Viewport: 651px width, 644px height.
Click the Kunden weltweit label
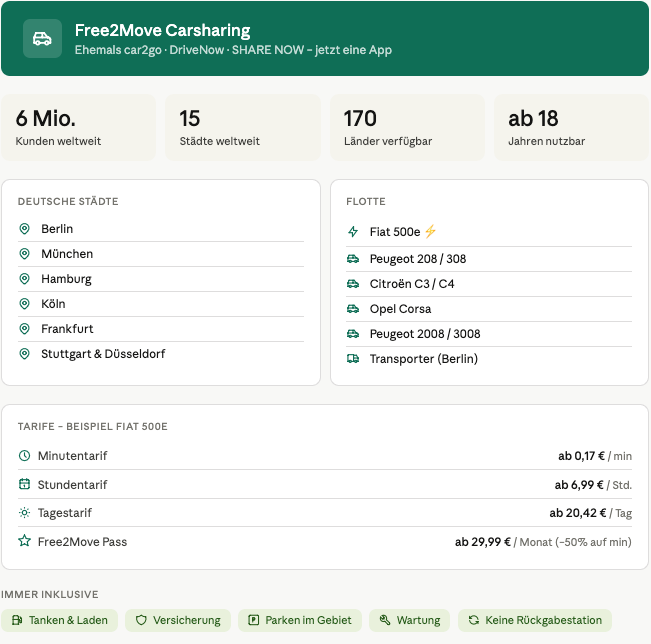click(x=58, y=141)
